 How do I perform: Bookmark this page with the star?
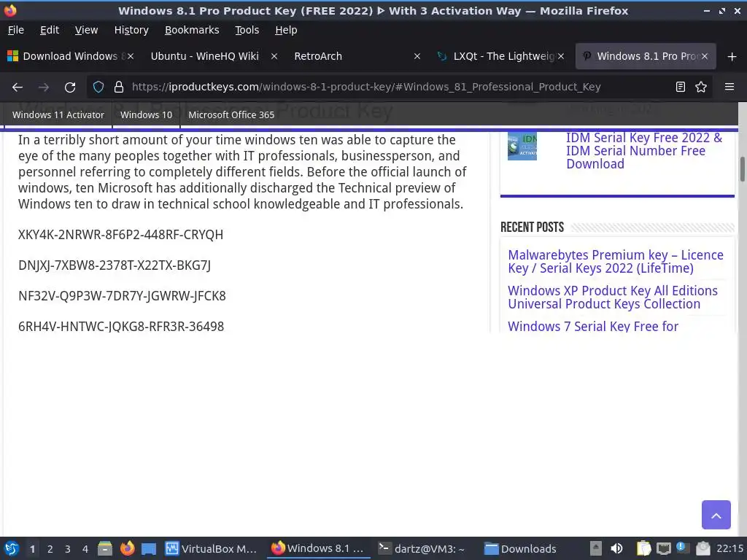click(701, 87)
